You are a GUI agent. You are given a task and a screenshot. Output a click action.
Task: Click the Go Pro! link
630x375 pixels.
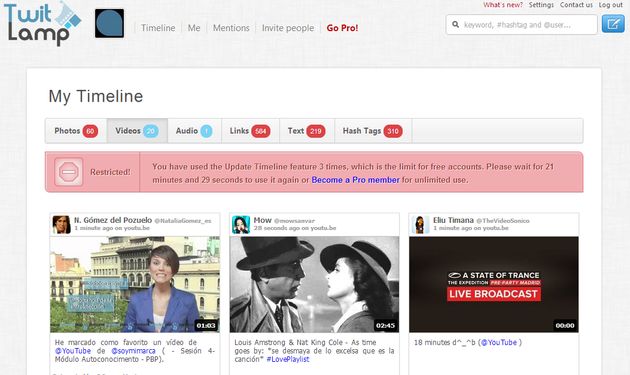[342, 28]
